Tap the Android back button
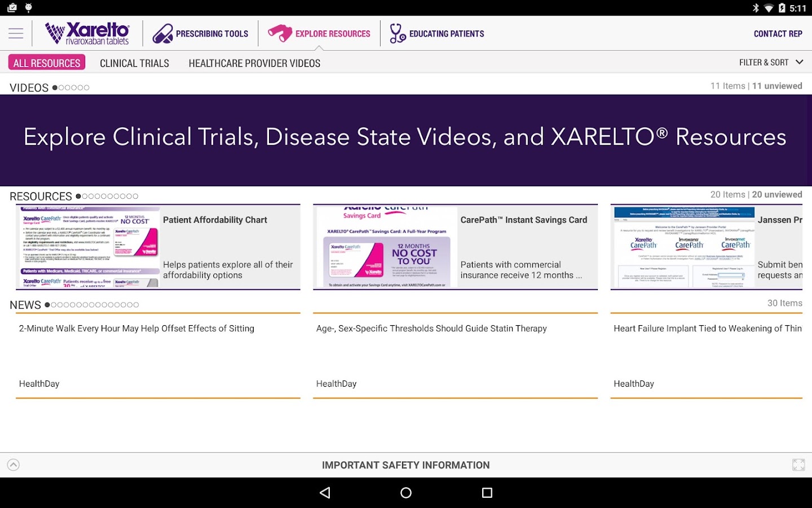 325,493
